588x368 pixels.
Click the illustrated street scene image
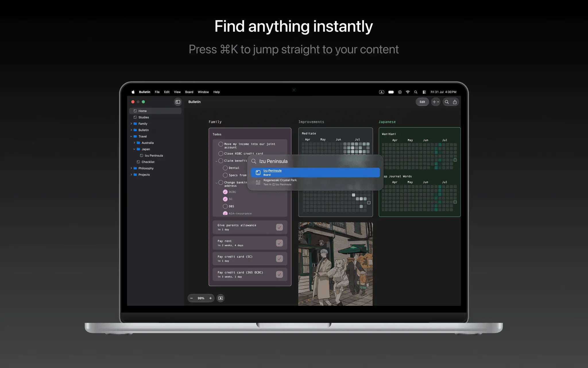click(335, 264)
